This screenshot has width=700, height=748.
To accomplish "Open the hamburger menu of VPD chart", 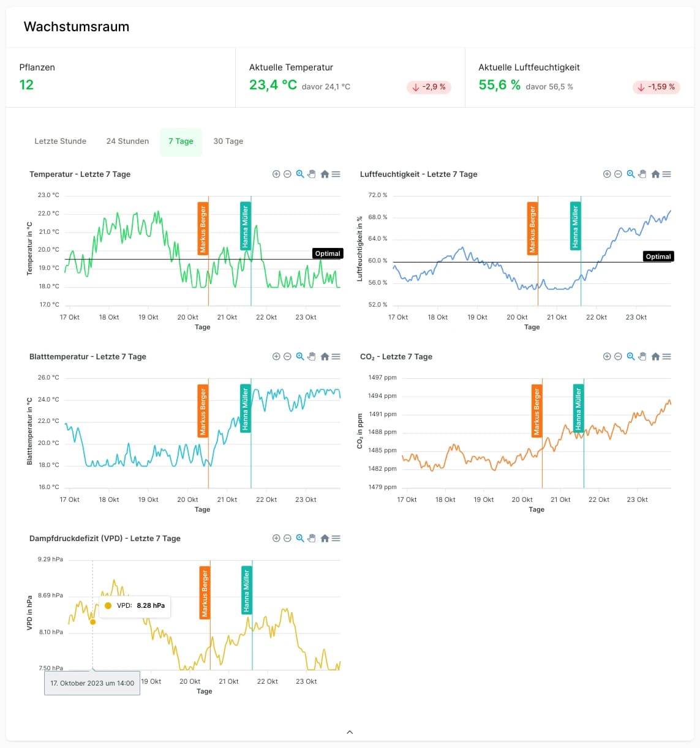I will click(336, 539).
